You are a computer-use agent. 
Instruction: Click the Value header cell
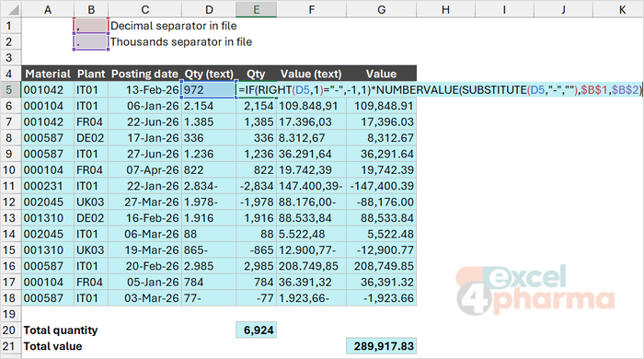pos(381,74)
